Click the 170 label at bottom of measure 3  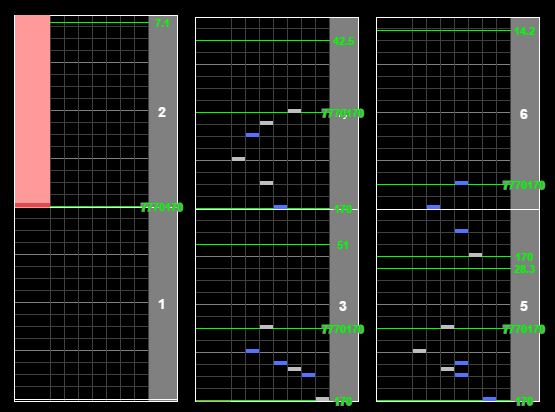pyautogui.click(x=343, y=401)
